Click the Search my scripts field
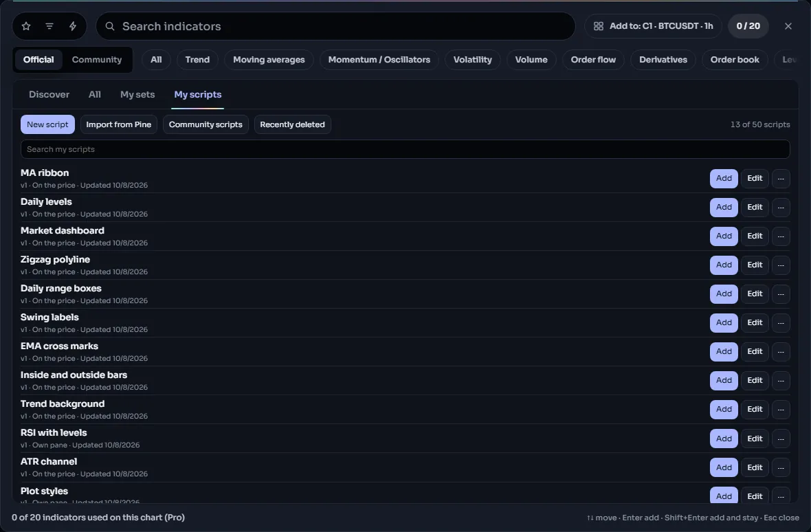 click(405, 149)
